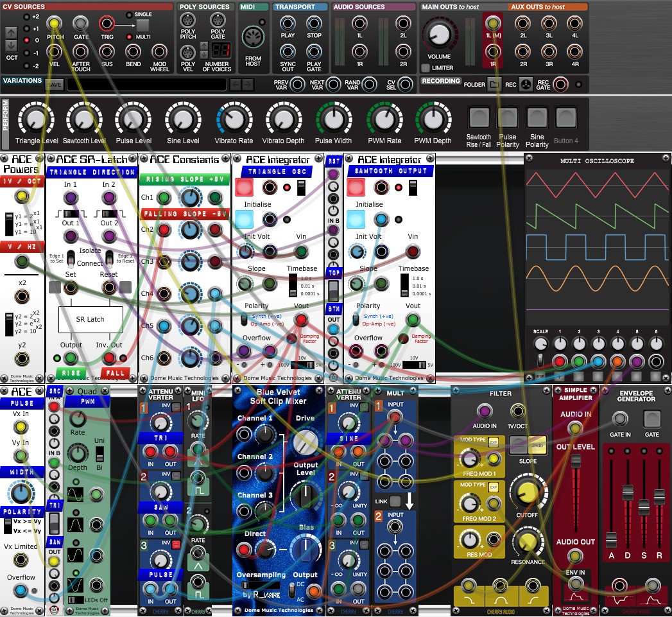Toggle the LEDs Off switch on Quad PWM
The height and width of the screenshot is (617, 672).
(76, 600)
